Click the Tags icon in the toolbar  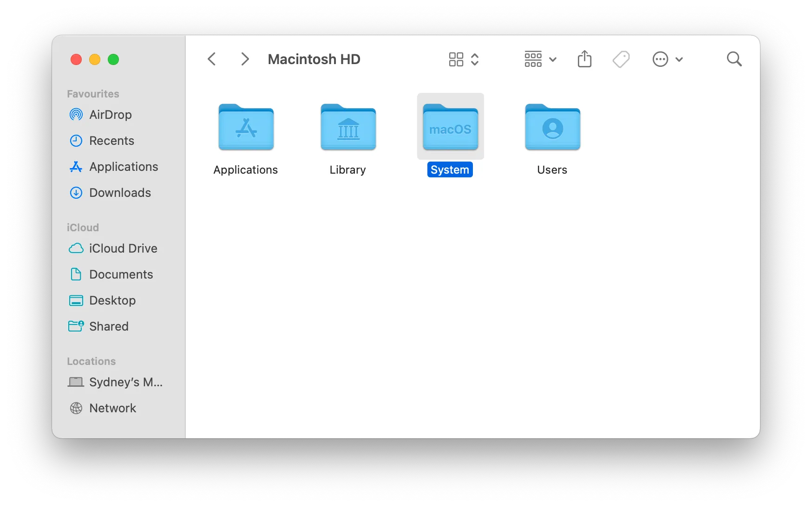pyautogui.click(x=622, y=59)
